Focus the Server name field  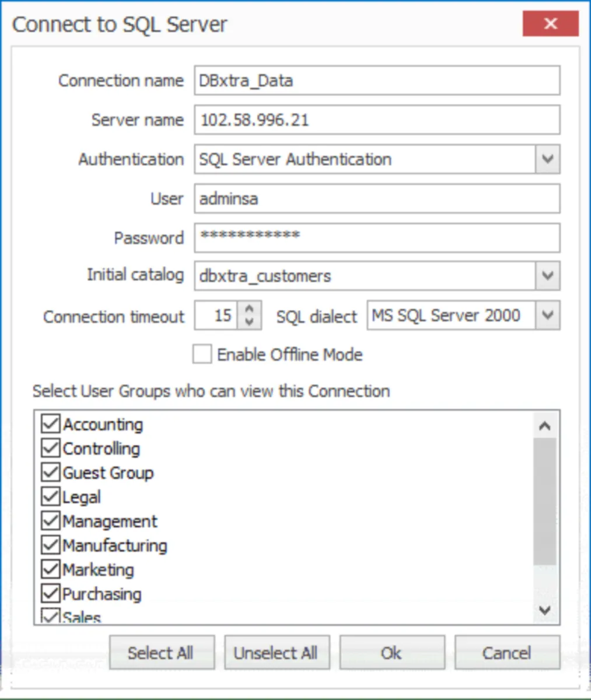click(x=377, y=120)
